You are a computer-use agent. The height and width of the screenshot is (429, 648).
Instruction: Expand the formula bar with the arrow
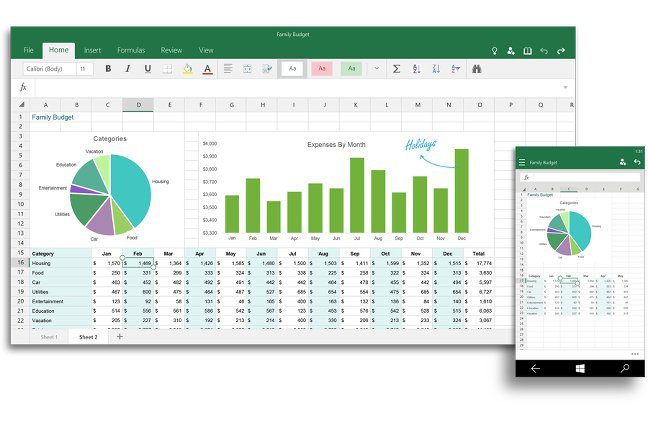564,87
